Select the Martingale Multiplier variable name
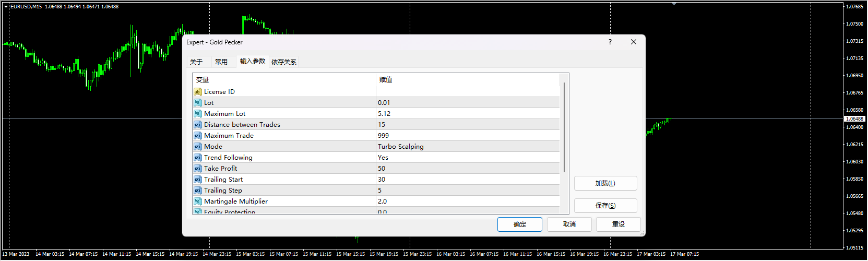The height and width of the screenshot is (261, 868). point(236,201)
